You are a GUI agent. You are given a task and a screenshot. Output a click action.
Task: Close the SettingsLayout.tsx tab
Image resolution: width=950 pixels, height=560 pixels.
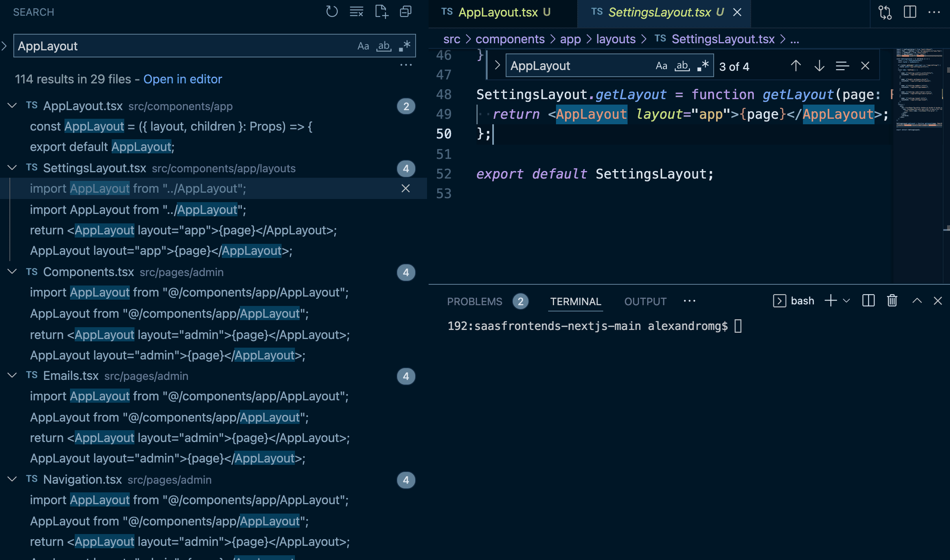tap(738, 12)
